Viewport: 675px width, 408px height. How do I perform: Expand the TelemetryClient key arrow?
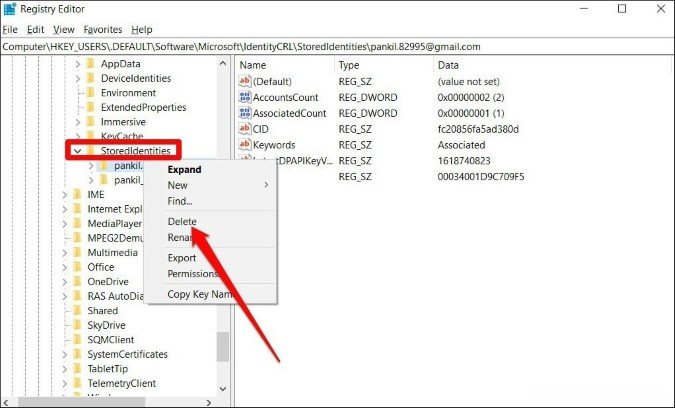65,383
